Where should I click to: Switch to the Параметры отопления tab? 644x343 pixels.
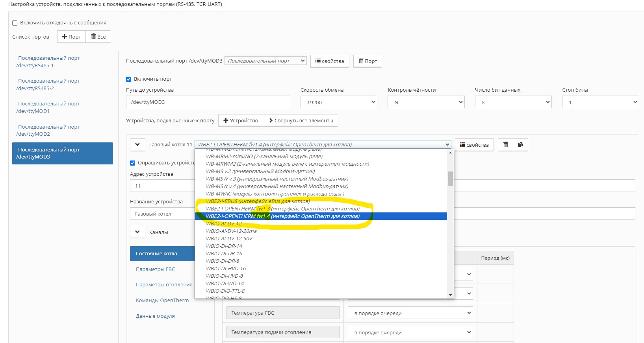pyautogui.click(x=164, y=285)
